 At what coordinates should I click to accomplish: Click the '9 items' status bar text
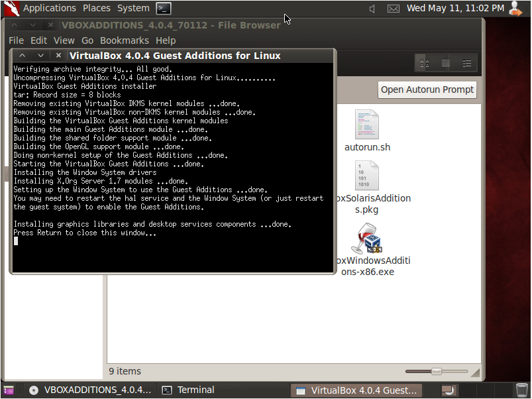(125, 372)
